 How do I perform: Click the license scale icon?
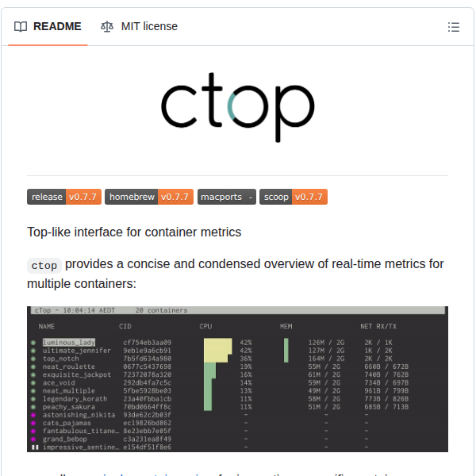[x=107, y=27]
